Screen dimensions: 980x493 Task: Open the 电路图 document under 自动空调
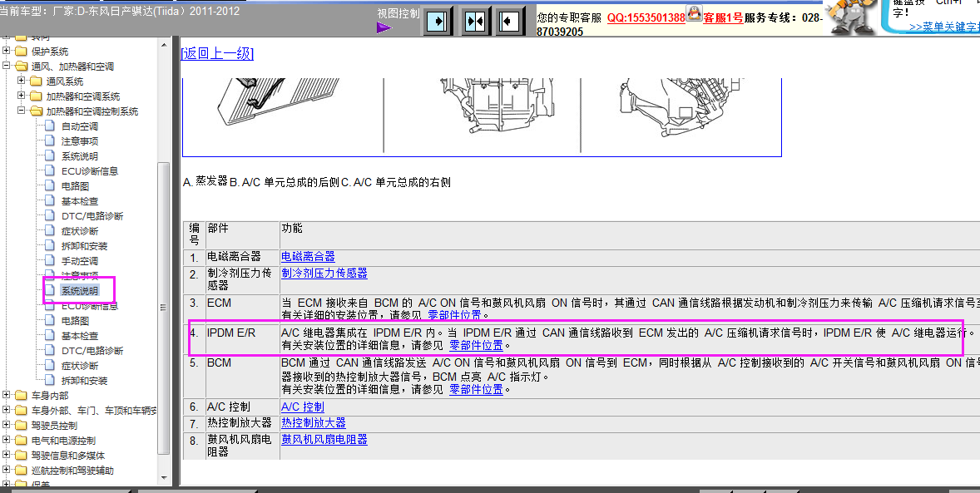75,186
